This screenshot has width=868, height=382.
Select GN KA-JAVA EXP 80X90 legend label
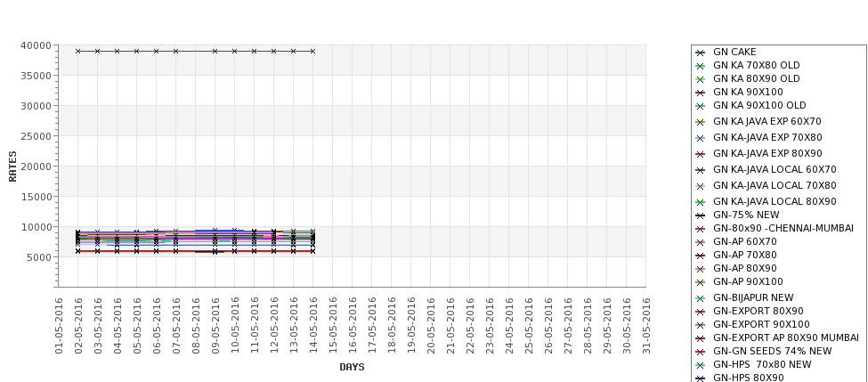pos(767,153)
